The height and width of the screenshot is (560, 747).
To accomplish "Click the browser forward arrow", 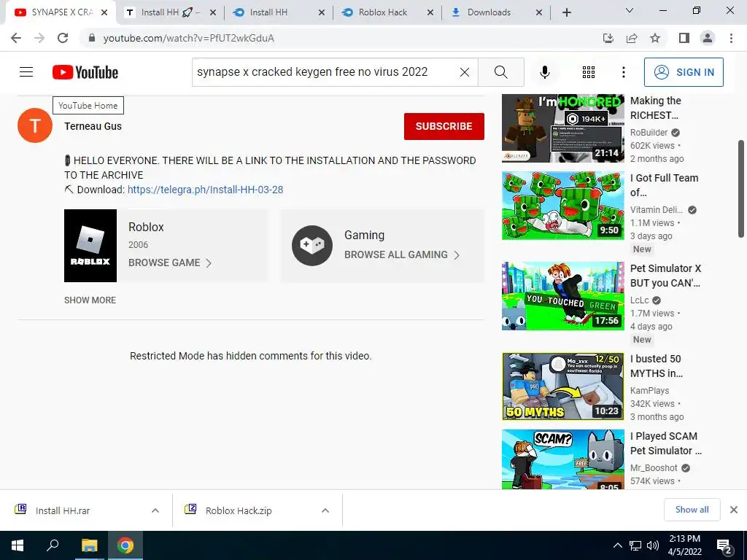I will (x=39, y=38).
